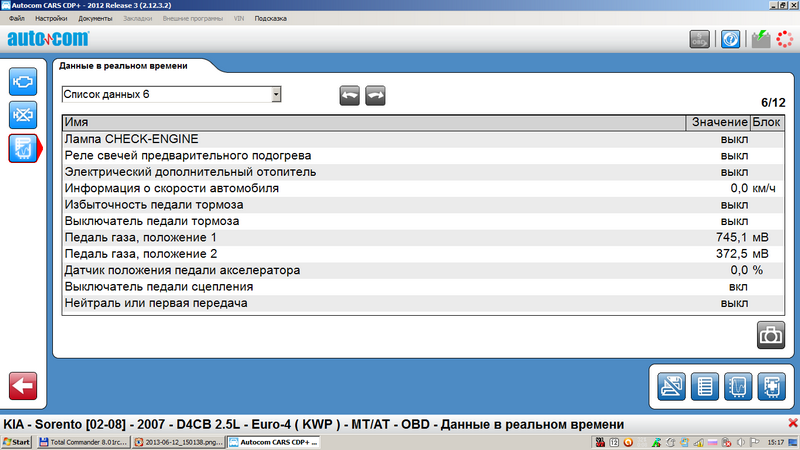800x450 pixels.
Task: Open the Внешние программы menu
Action: click(192, 18)
